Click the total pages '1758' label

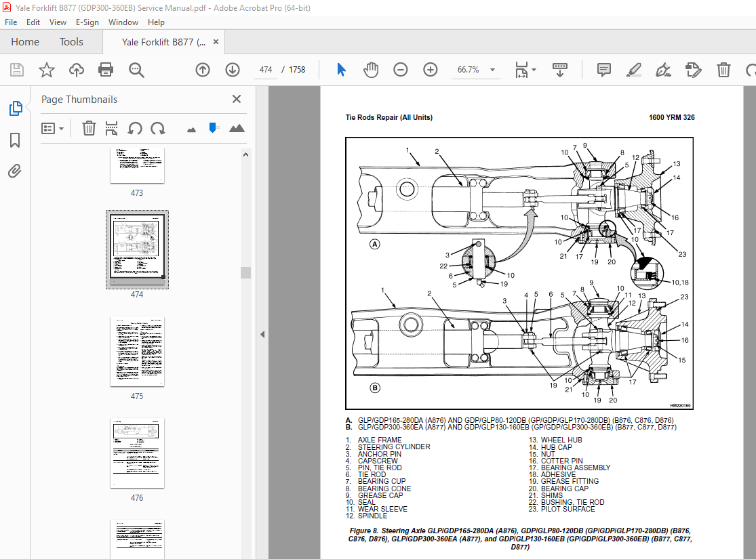tap(297, 70)
